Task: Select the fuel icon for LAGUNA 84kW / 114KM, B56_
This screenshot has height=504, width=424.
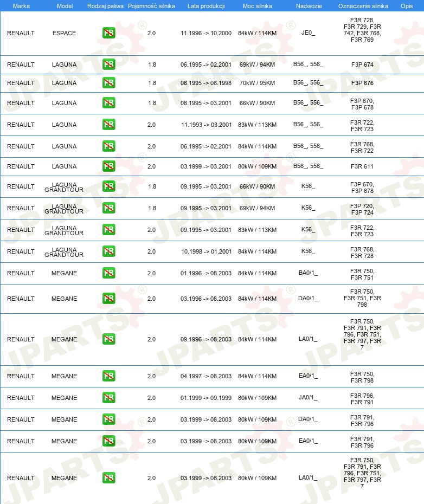Action: tap(109, 146)
